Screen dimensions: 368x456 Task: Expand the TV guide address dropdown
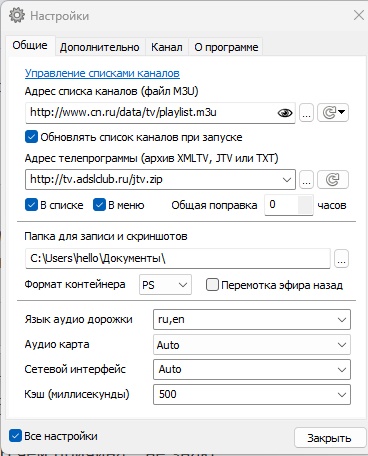pyautogui.click(x=287, y=180)
